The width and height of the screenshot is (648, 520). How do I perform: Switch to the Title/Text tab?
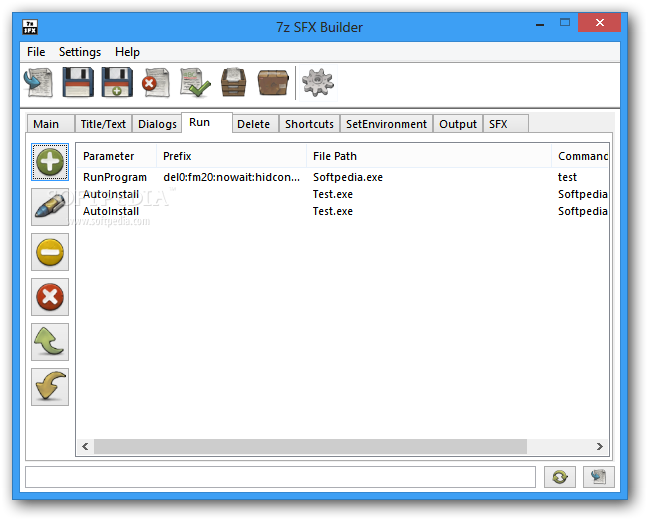pyautogui.click(x=103, y=124)
